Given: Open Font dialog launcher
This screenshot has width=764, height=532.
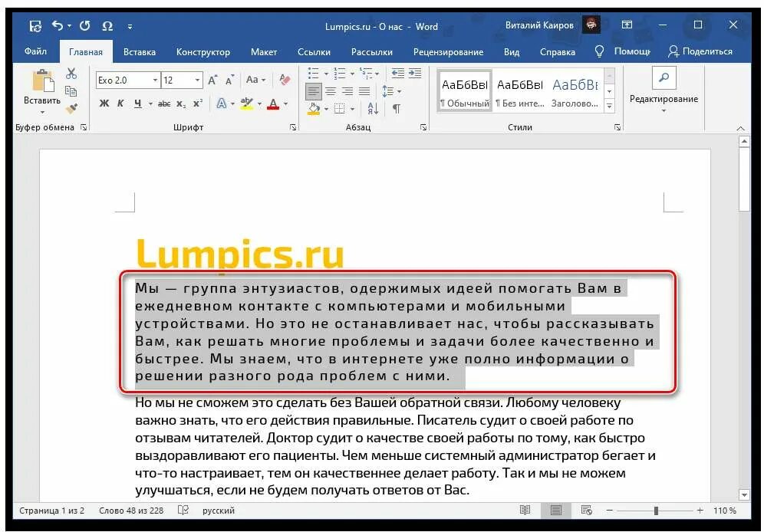Looking at the screenshot, I should point(293,127).
